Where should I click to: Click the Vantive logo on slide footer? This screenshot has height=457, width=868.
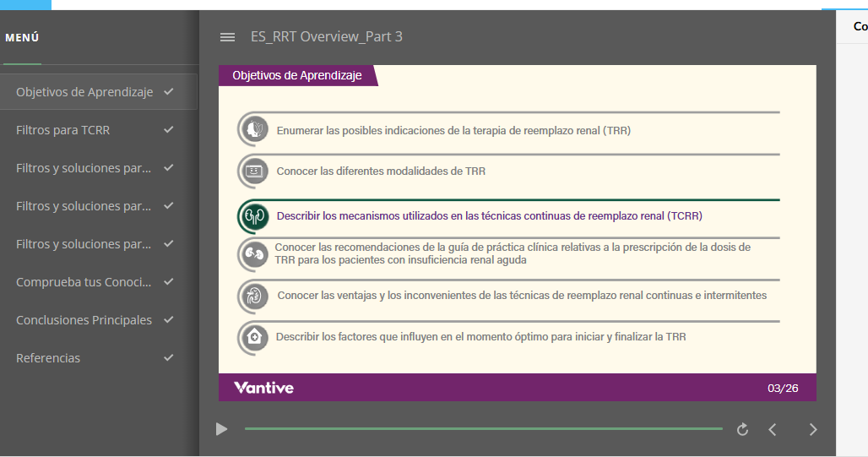pos(263,388)
